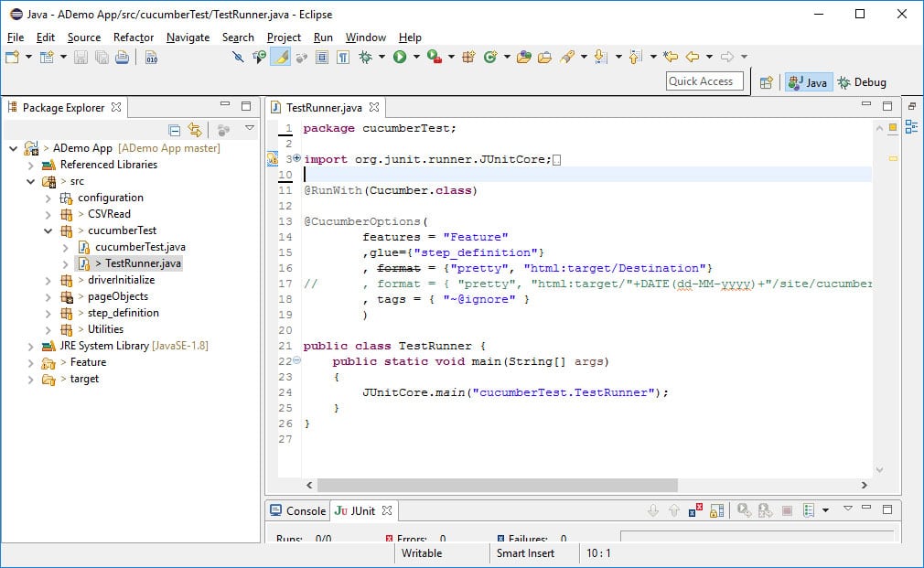The image size is (924, 568).
Task: Click the New file wizard icon
Action: (x=13, y=57)
